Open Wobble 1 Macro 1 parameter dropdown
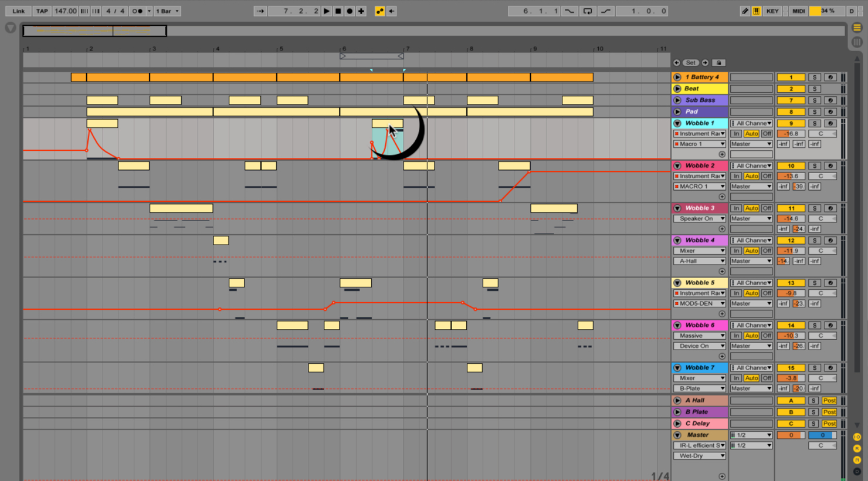 [700, 144]
